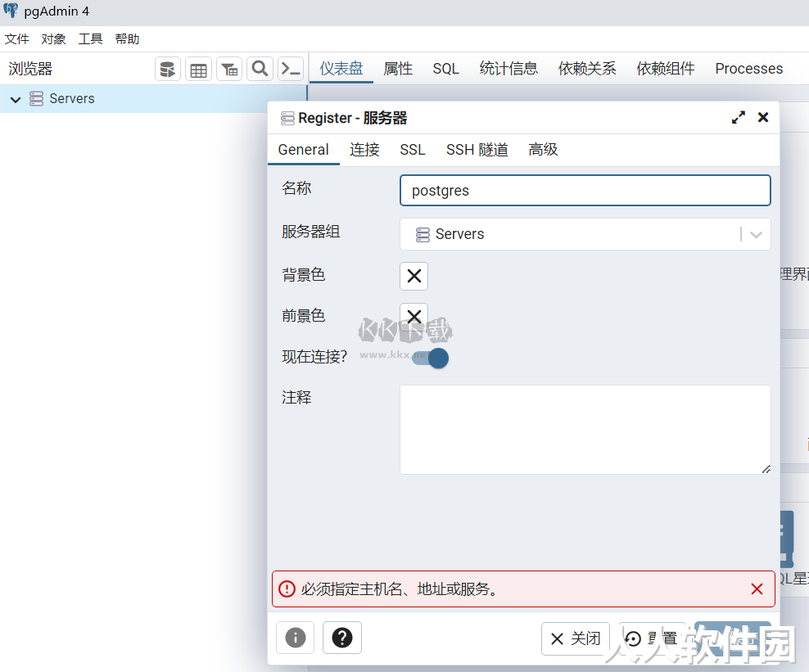The height and width of the screenshot is (672, 809).
Task: Click the reset button in dialog footer
Action: (652, 638)
